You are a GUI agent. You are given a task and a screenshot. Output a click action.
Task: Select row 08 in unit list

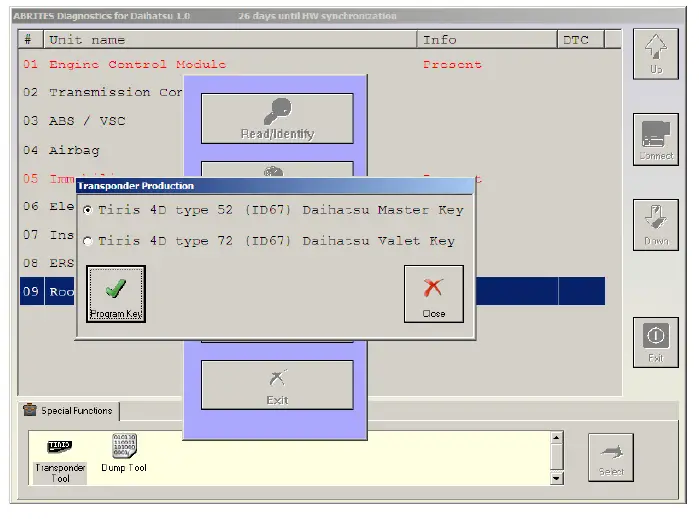click(48, 263)
